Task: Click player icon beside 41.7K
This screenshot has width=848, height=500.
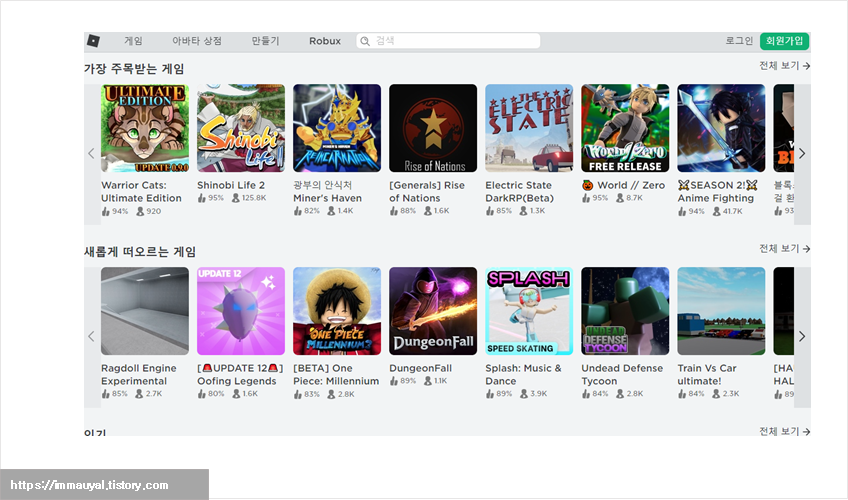Action: (x=717, y=211)
